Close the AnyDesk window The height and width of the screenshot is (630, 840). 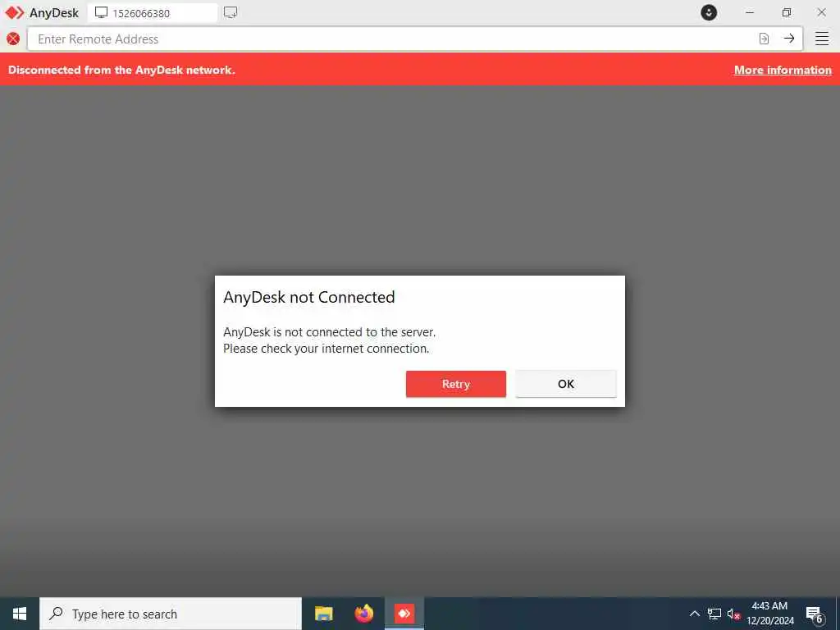(x=821, y=12)
